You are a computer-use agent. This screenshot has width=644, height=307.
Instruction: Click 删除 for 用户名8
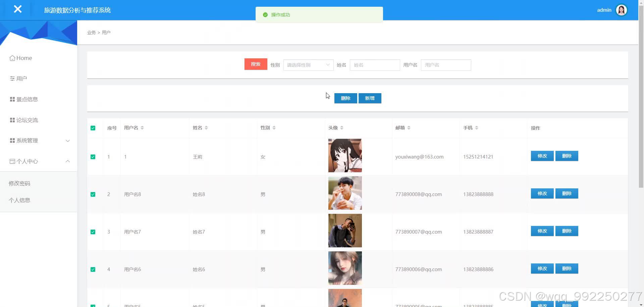click(x=567, y=193)
